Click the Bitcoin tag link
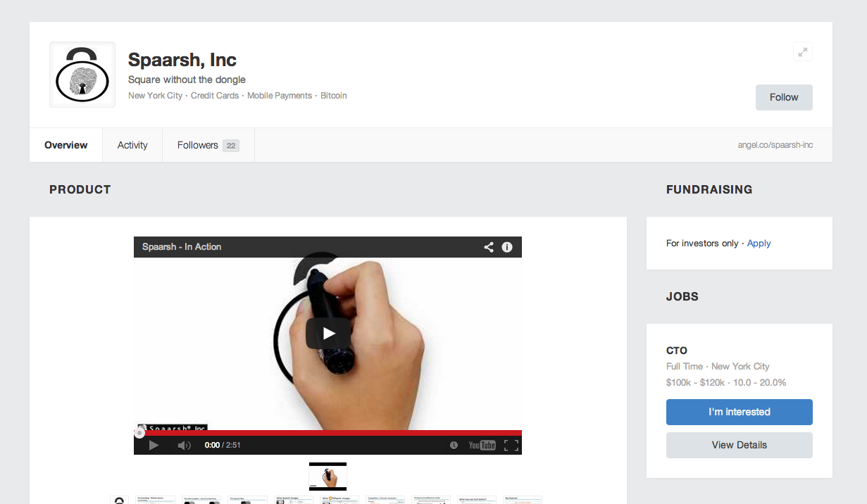Viewport: 867px width, 504px height. pyautogui.click(x=333, y=96)
